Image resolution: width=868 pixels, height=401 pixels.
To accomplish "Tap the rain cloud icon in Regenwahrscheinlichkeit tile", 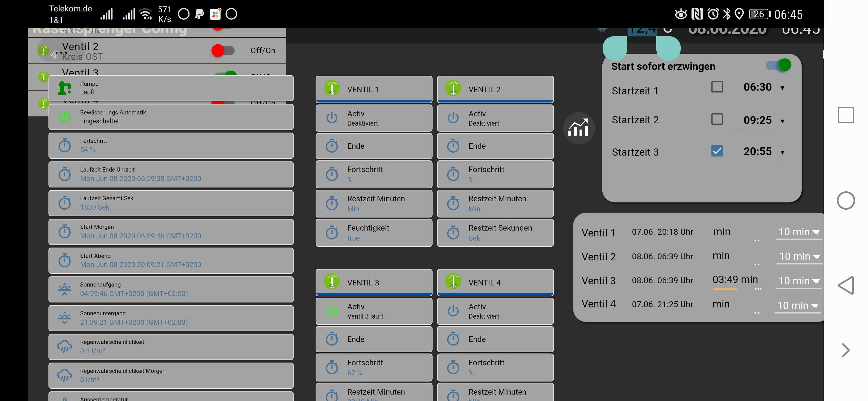I will tap(64, 346).
